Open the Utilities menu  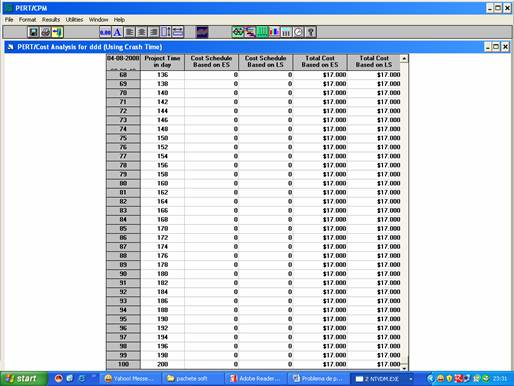click(74, 20)
